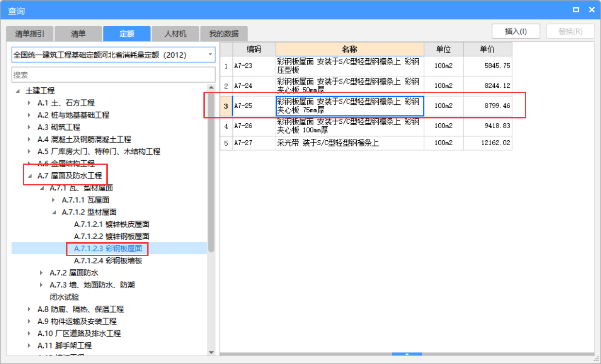Click the 单价 column header
Screen dimensions: 601x364
(x=487, y=49)
